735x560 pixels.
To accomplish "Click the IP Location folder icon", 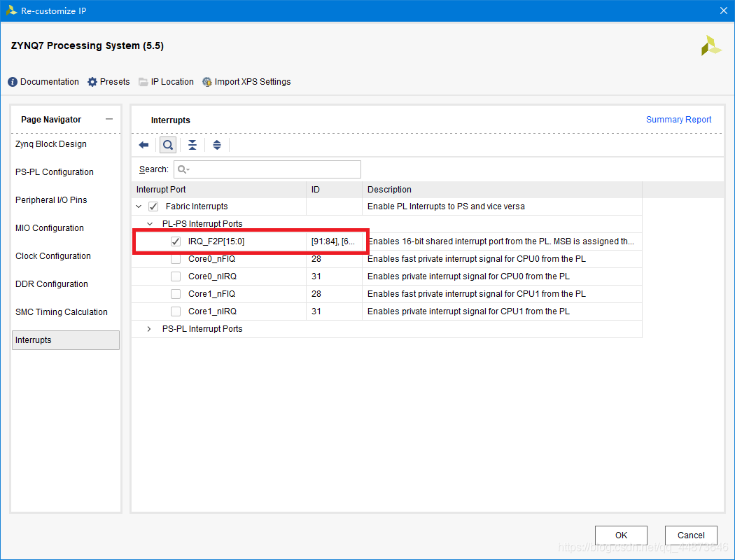I will tap(143, 82).
